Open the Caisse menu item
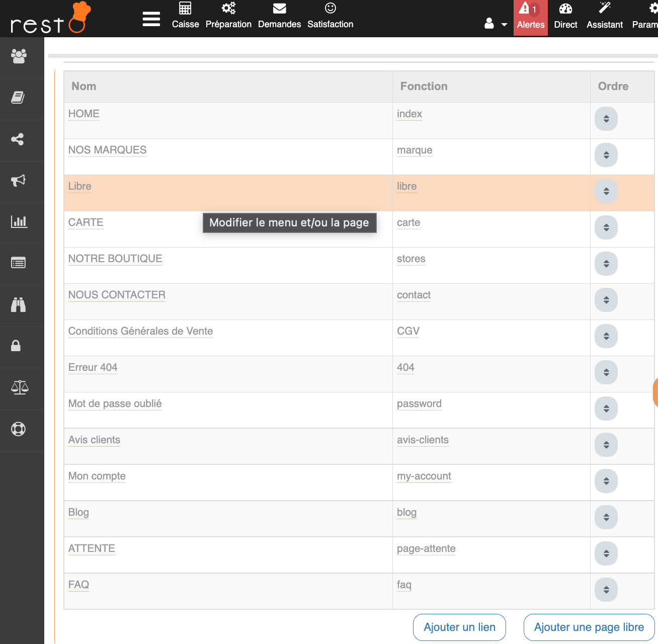This screenshot has width=658, height=644. coord(185,16)
